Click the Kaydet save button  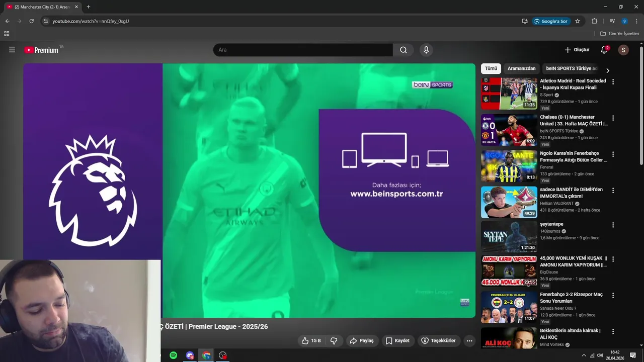coord(397,340)
